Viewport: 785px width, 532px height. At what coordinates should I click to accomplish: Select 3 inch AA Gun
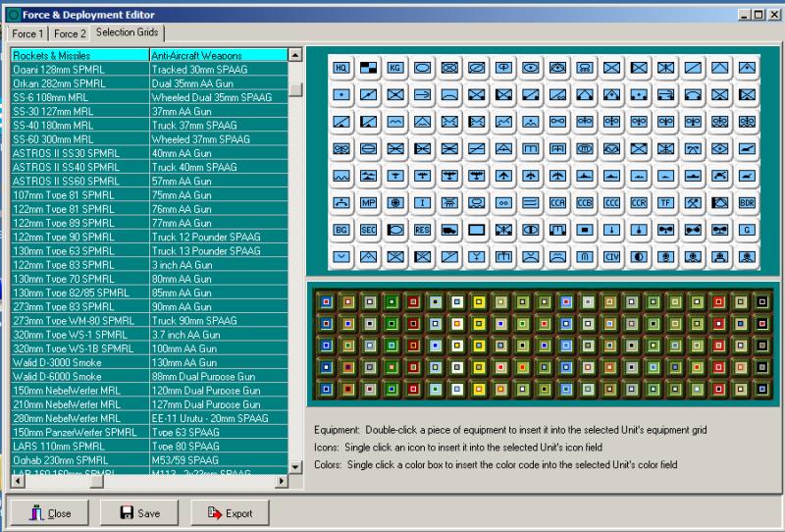tap(219, 264)
